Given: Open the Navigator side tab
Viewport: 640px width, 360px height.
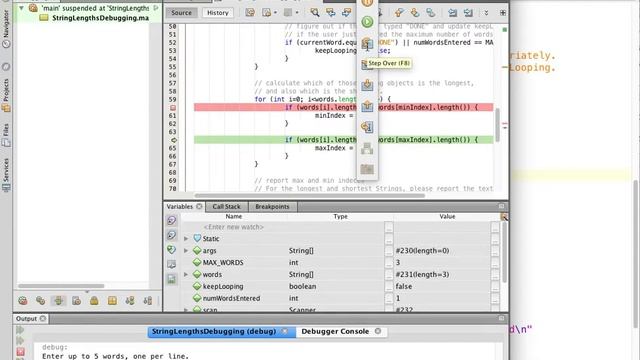Looking at the screenshot, I should pyautogui.click(x=6, y=29).
